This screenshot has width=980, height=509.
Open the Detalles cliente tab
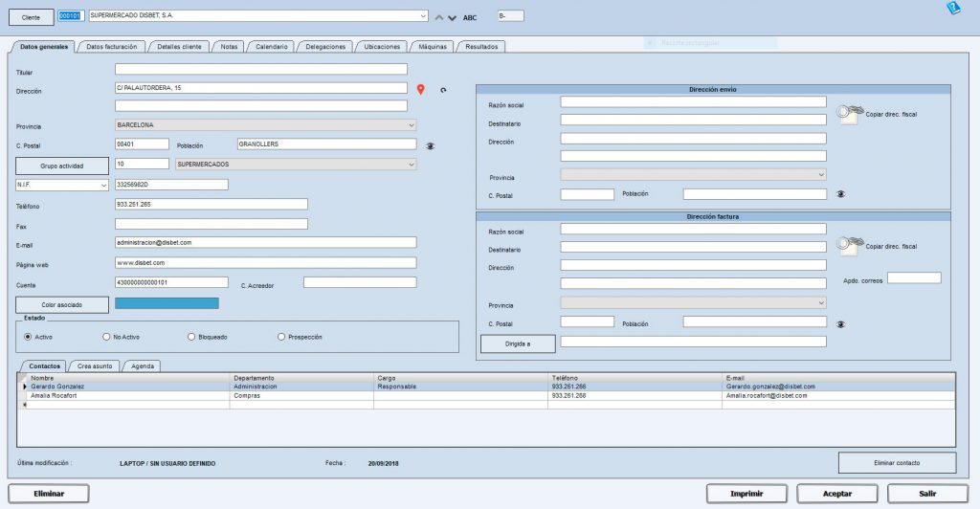(179, 47)
